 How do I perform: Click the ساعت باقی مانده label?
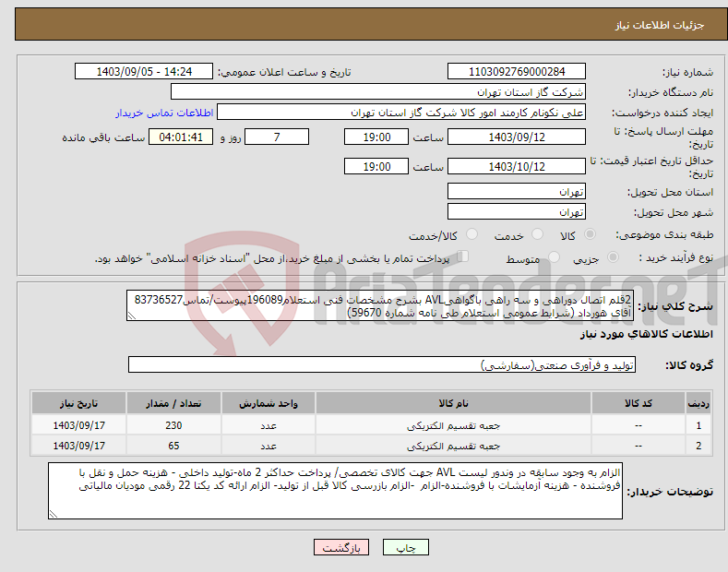point(103,137)
